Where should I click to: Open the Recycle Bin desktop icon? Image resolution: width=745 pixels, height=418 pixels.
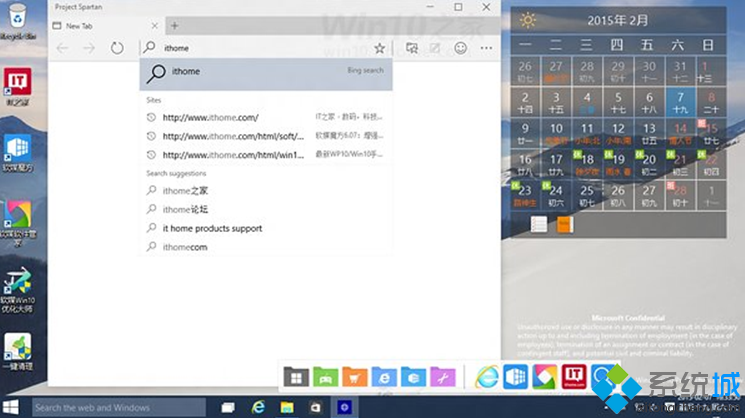pos(18,21)
